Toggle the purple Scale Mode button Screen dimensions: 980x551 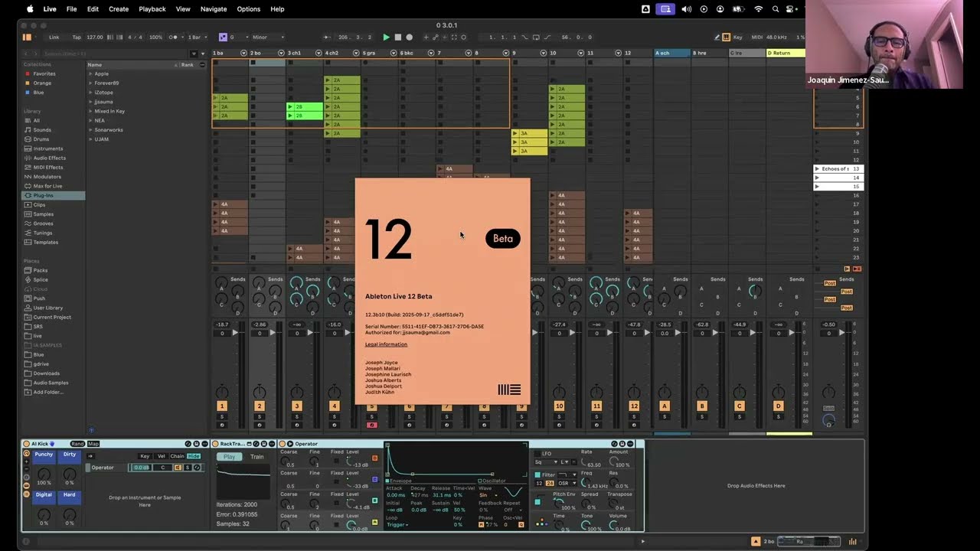click(x=223, y=37)
